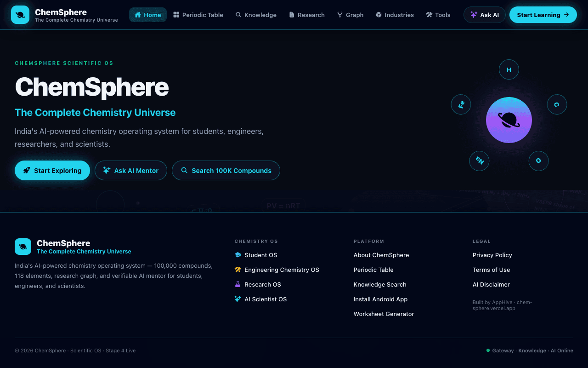Click the tools icon beside Engineering Chemistry OS

tap(237, 270)
